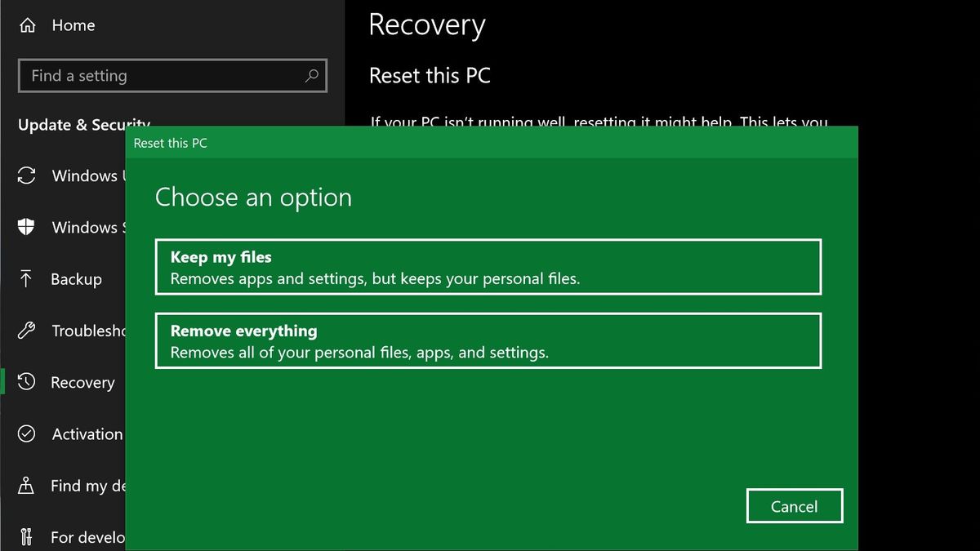This screenshot has height=551, width=980.
Task: Click the Reset this PC dialog title bar
Action: pyautogui.click(x=170, y=142)
